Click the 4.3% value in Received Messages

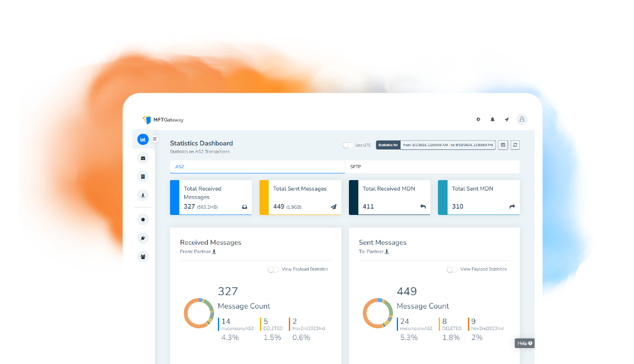[230, 338]
